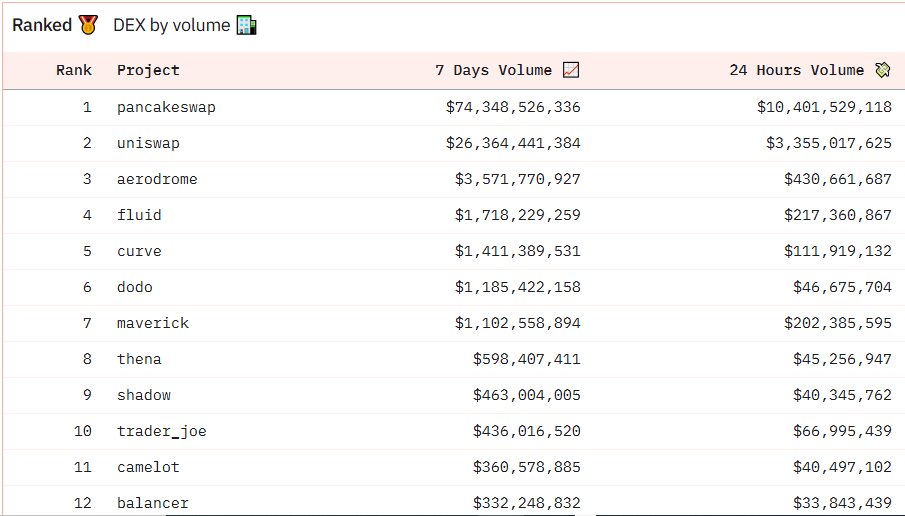Screen dimensions: 905x516
Task: Click the 7-day value $1,185,422,158
Action: [x=518, y=287]
